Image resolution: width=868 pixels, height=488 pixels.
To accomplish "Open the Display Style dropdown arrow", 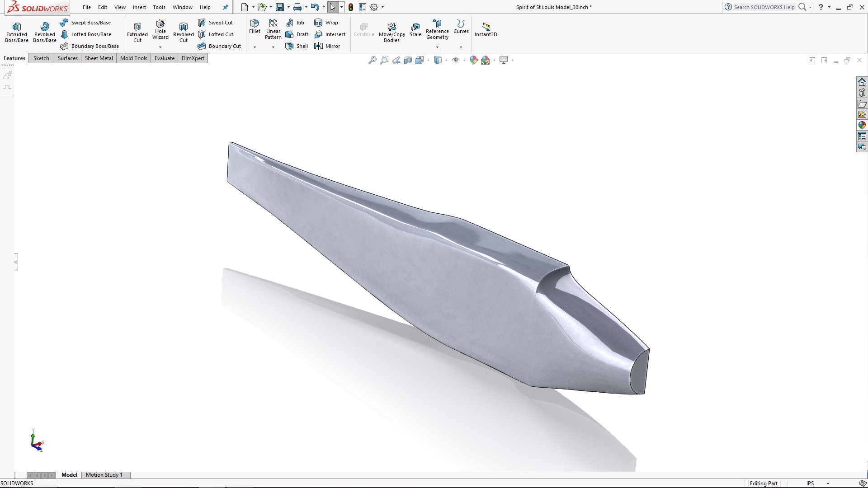I will pos(446,60).
